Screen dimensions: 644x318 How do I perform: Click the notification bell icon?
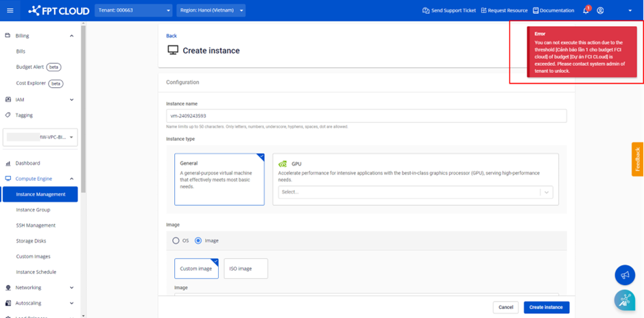coord(586,10)
